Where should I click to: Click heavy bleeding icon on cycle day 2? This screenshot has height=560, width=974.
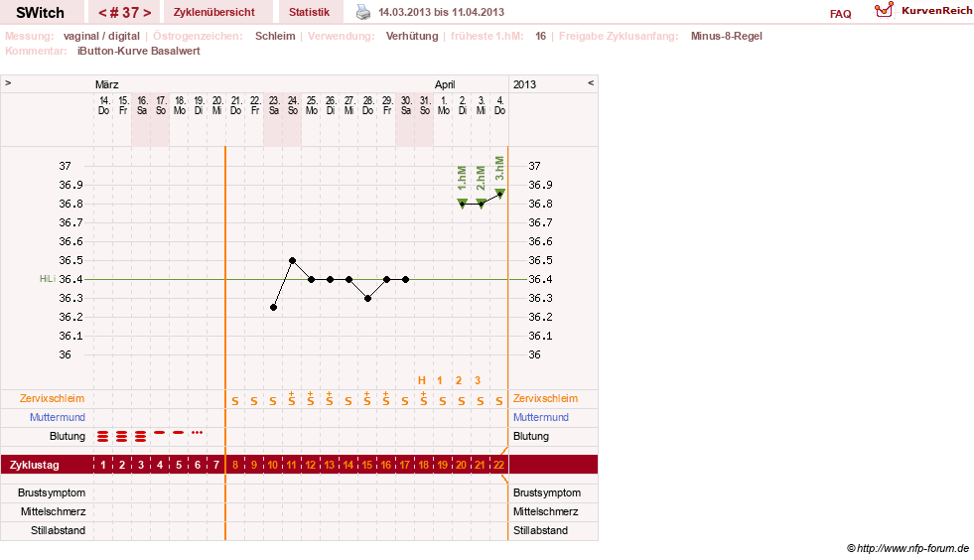click(122, 436)
